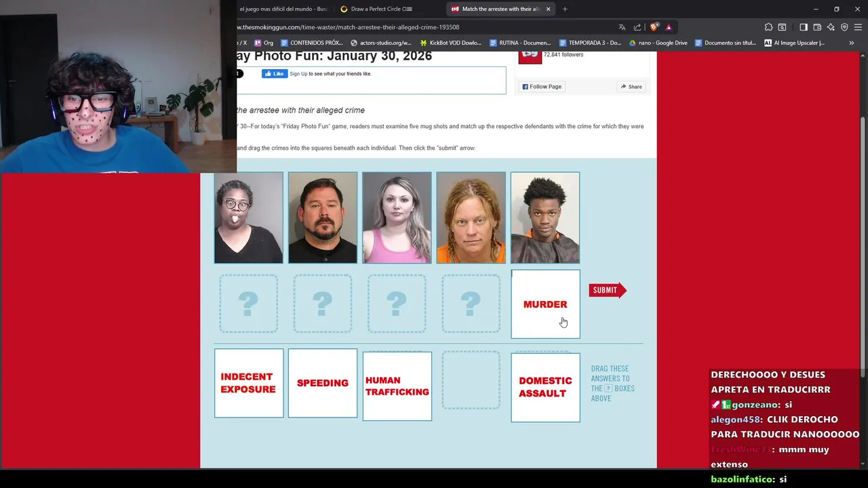868x488 pixels.
Task: Select the 'Match the arrestee' tab
Action: click(x=500, y=9)
